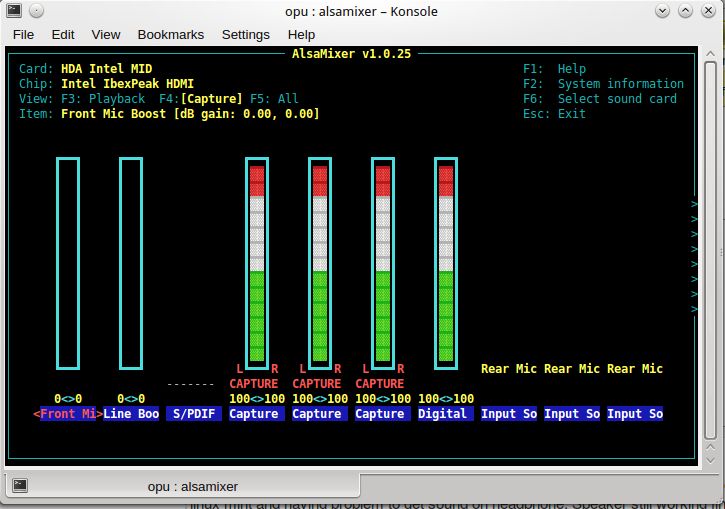Click the F2: System information text

603,84
